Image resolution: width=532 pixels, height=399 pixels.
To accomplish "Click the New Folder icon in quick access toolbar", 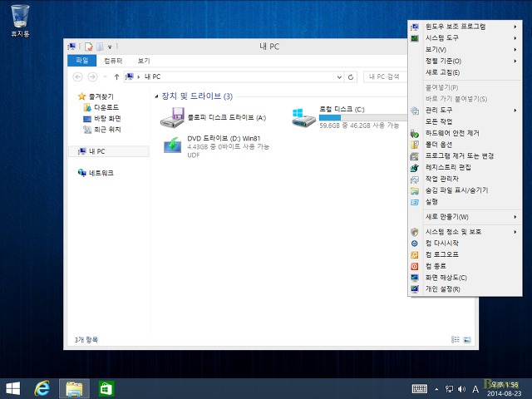I will pos(100,47).
